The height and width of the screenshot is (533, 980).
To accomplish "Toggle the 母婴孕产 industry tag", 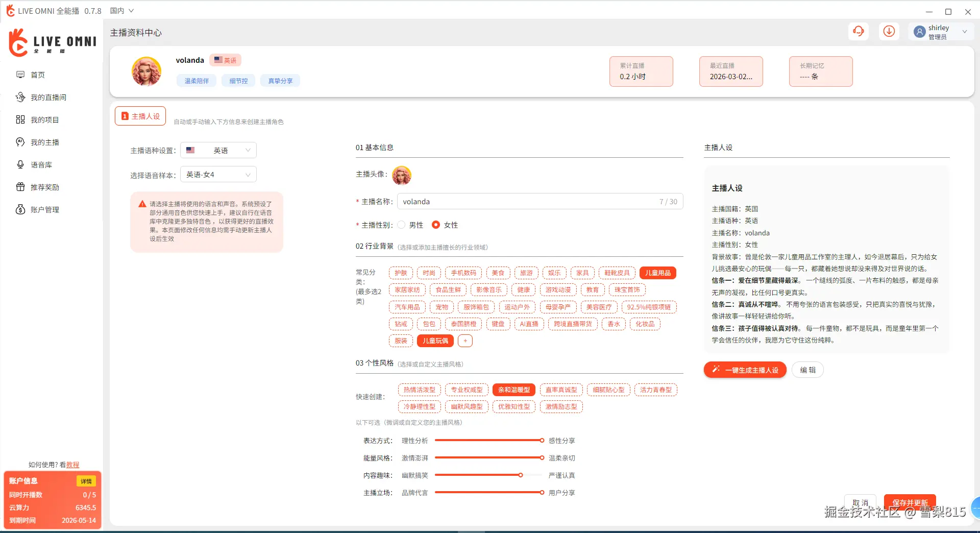I will click(x=558, y=307).
